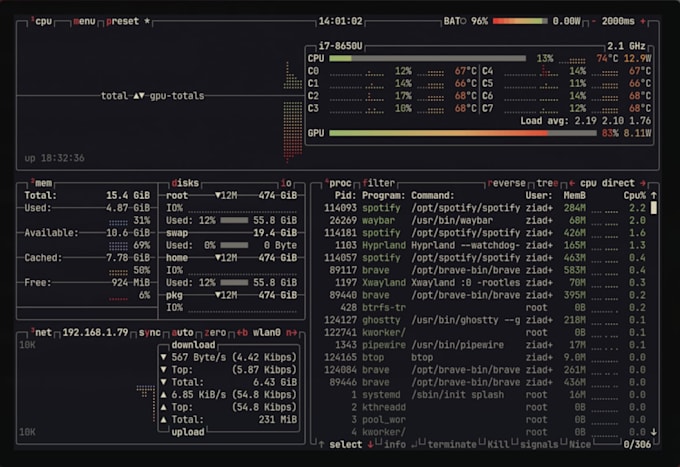Select the kthreadd process row
Screen dimensions: 680x467
[x=485, y=407]
